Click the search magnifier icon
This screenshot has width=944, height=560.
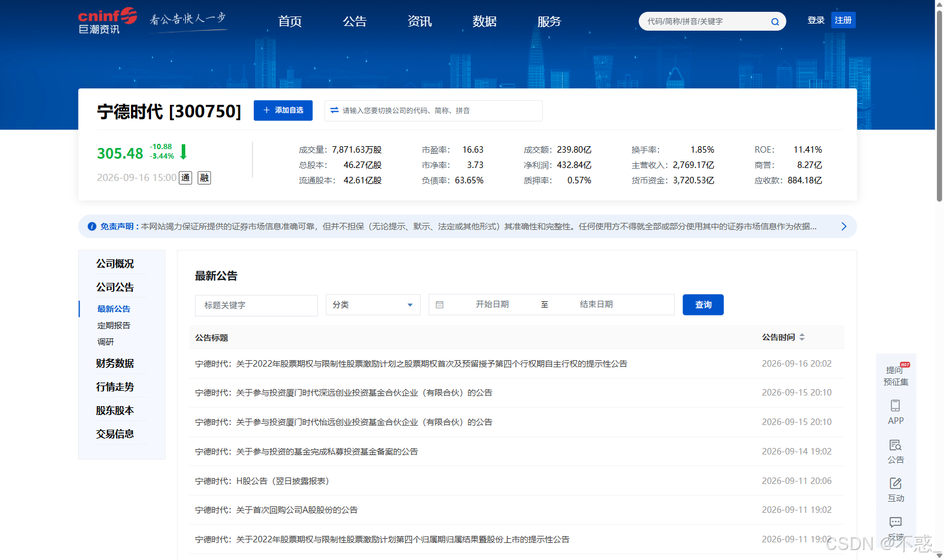[775, 22]
